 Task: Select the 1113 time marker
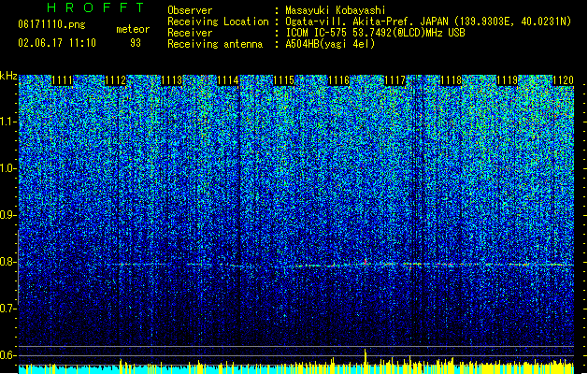point(172,80)
